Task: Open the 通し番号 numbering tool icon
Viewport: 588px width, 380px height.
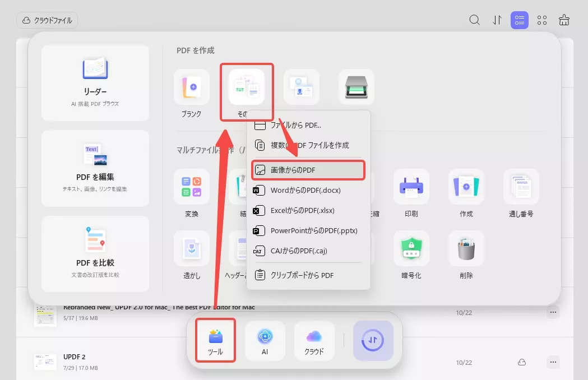Action: [x=521, y=187]
